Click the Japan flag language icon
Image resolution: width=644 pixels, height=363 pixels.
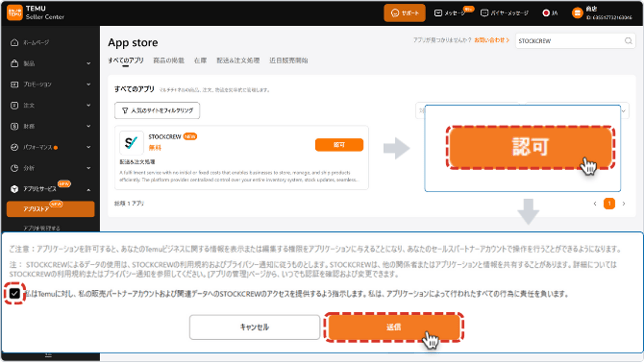pos(546,13)
